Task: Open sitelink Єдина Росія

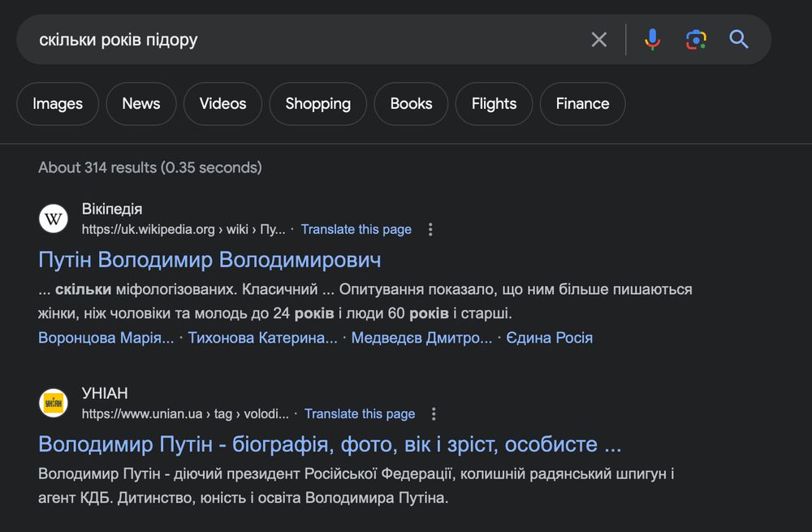Action: pyautogui.click(x=550, y=338)
